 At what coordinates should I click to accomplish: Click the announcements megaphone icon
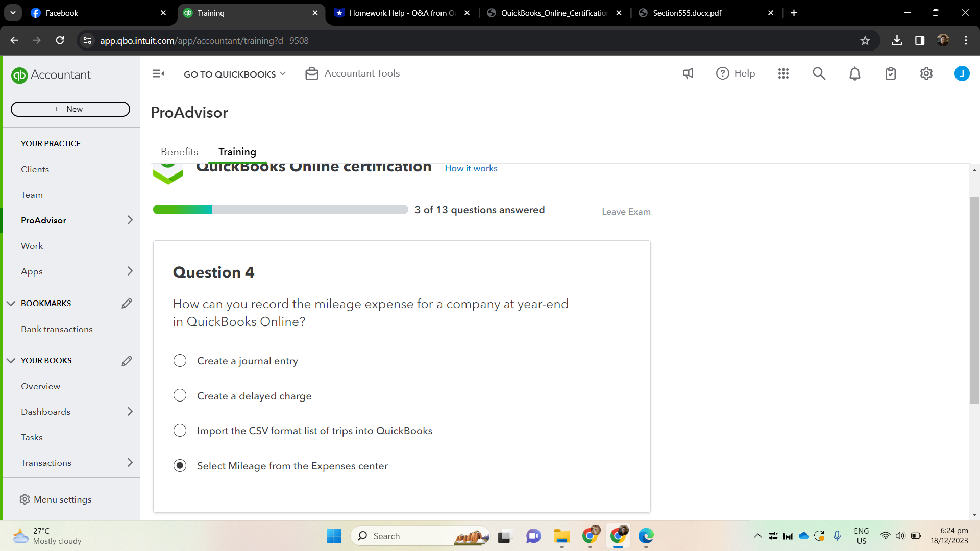(688, 73)
